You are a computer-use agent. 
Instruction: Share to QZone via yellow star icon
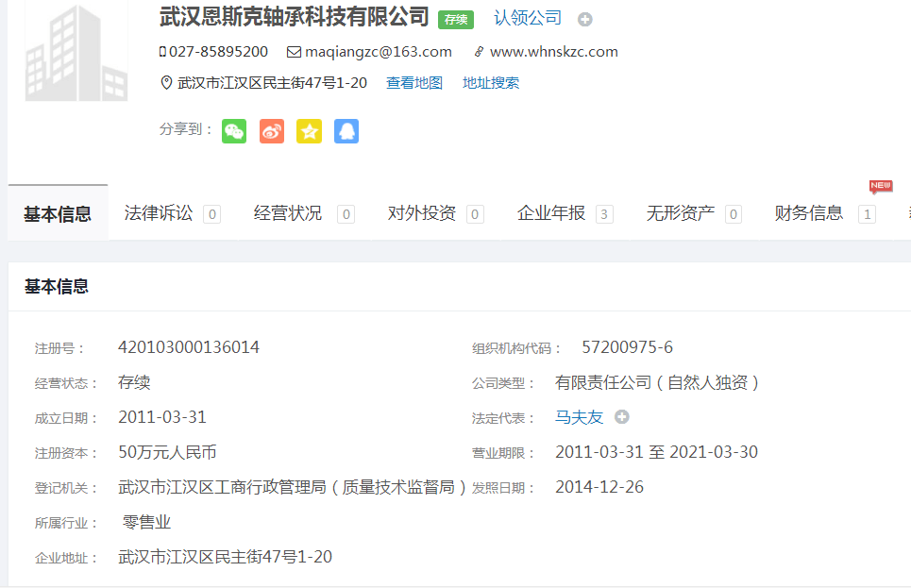tap(309, 131)
